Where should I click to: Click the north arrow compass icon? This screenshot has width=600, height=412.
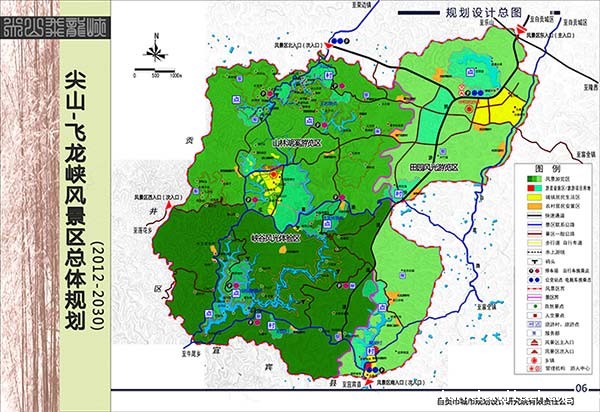[156, 49]
